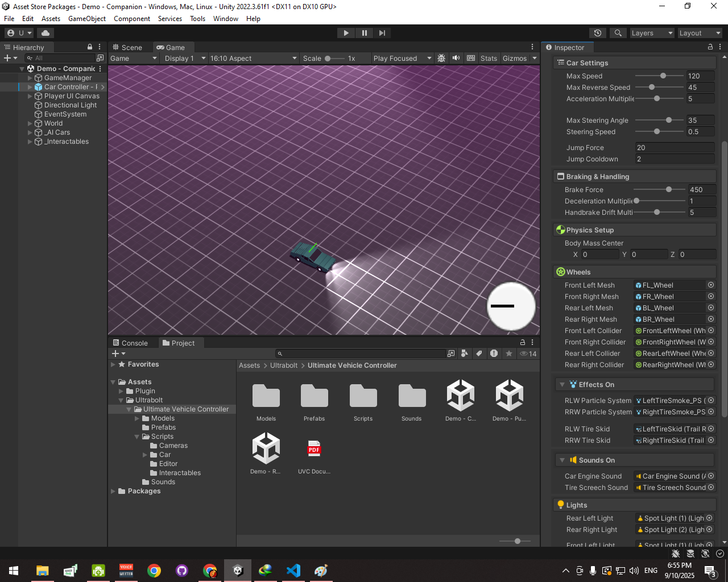
Task: Click the UVC Documentation PDF file icon
Action: click(314, 449)
